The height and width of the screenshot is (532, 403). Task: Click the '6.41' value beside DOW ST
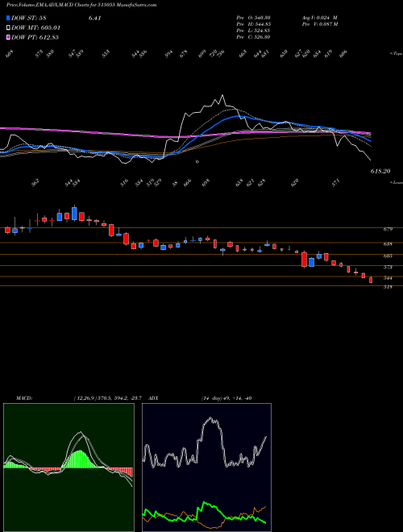click(94, 19)
